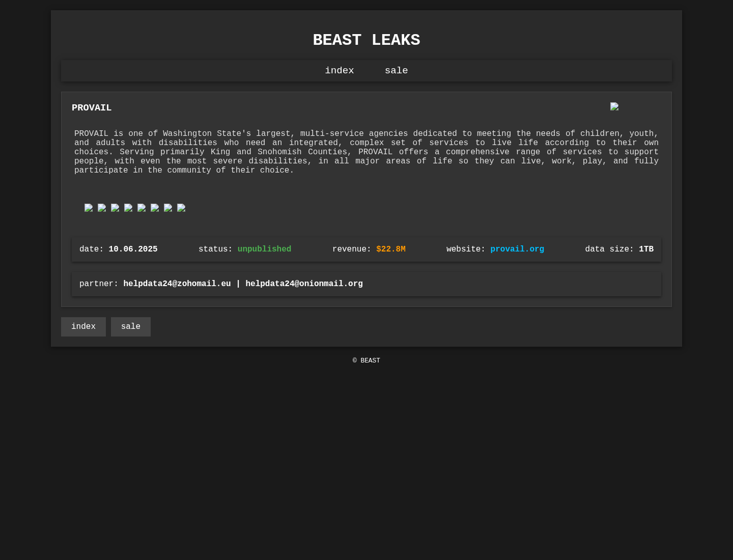Click helpdata24@onionmail.org partner email
Screen dimensions: 733x560
pyautogui.click(x=304, y=284)
